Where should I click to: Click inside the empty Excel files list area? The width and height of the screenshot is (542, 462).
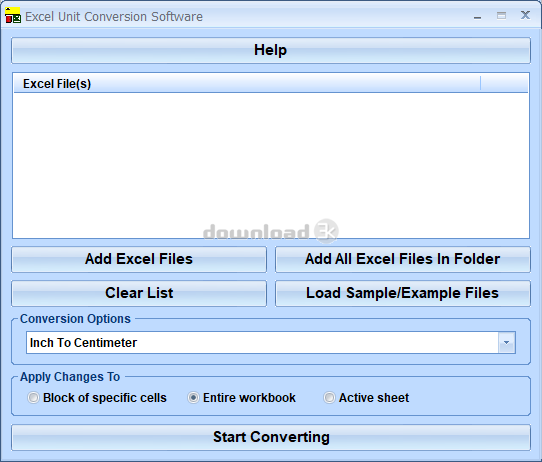click(x=271, y=165)
